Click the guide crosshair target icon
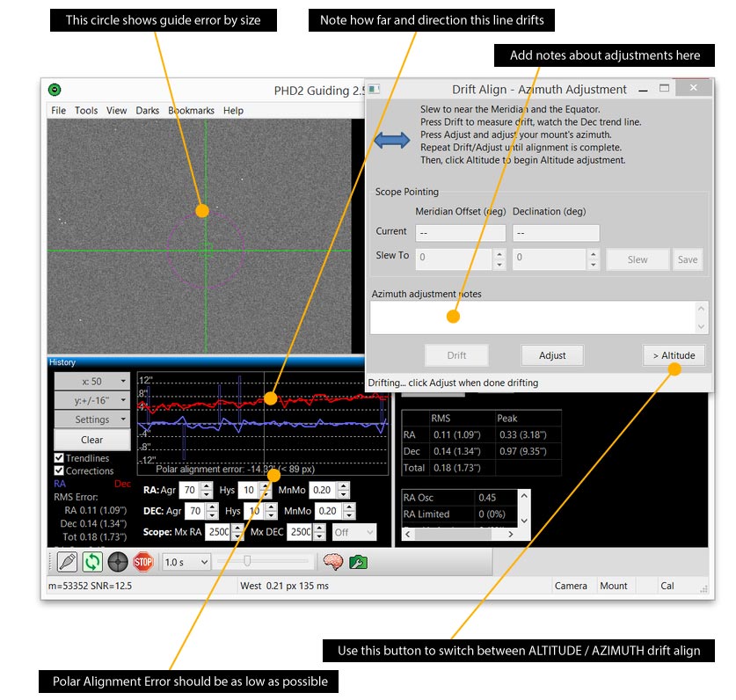Image resolution: width=736 pixels, height=700 pixels. (x=118, y=562)
